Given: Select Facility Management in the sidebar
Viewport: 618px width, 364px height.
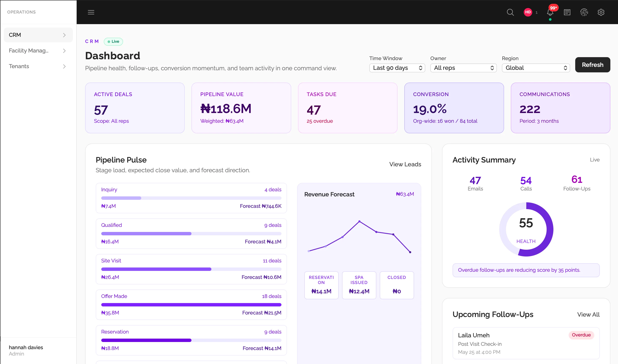Looking at the screenshot, I should click(x=38, y=51).
